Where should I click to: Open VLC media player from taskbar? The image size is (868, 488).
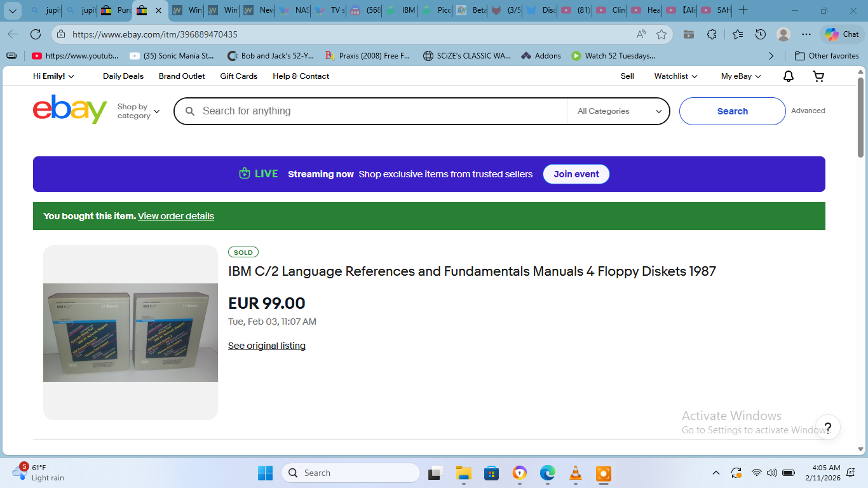[x=575, y=473]
